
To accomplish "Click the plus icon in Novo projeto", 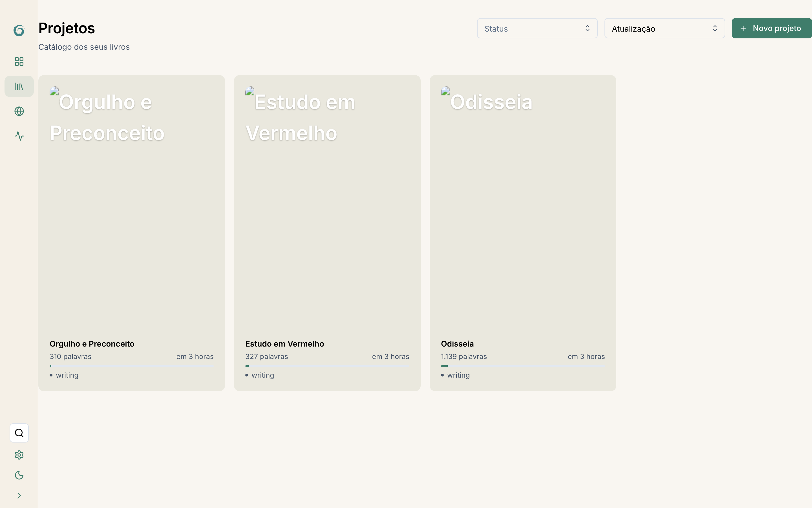I will coord(743,28).
